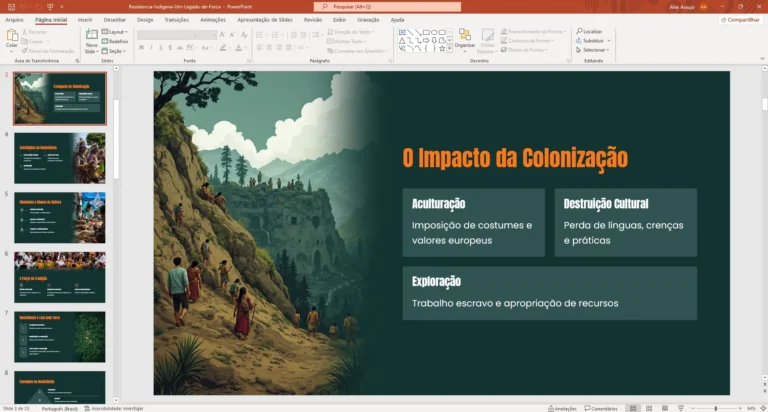Toggle strikethrough ab formatting
Viewport: 768px width, 412px height.
coord(180,48)
